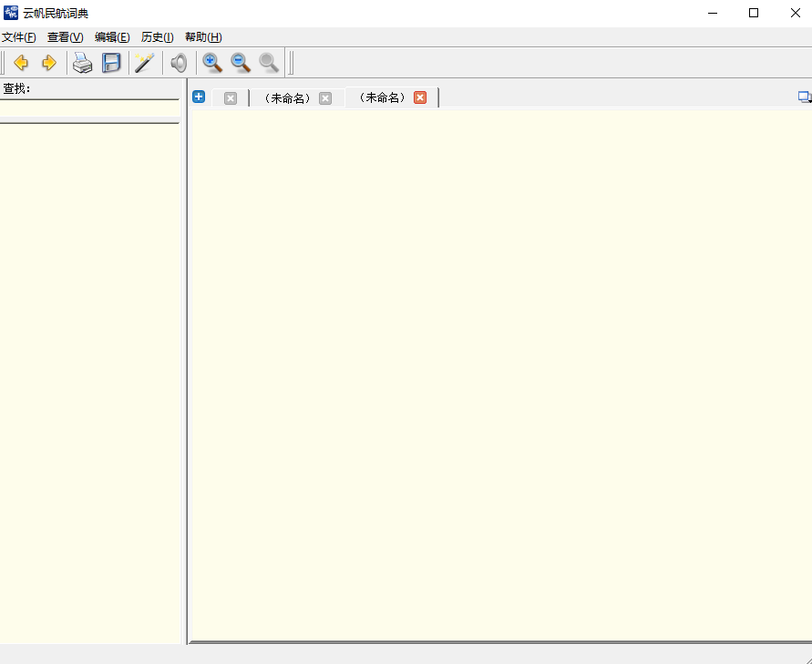Screen dimensions: 812x664
Task: Add a new tab with blue plus icon
Action: pyautogui.click(x=199, y=97)
